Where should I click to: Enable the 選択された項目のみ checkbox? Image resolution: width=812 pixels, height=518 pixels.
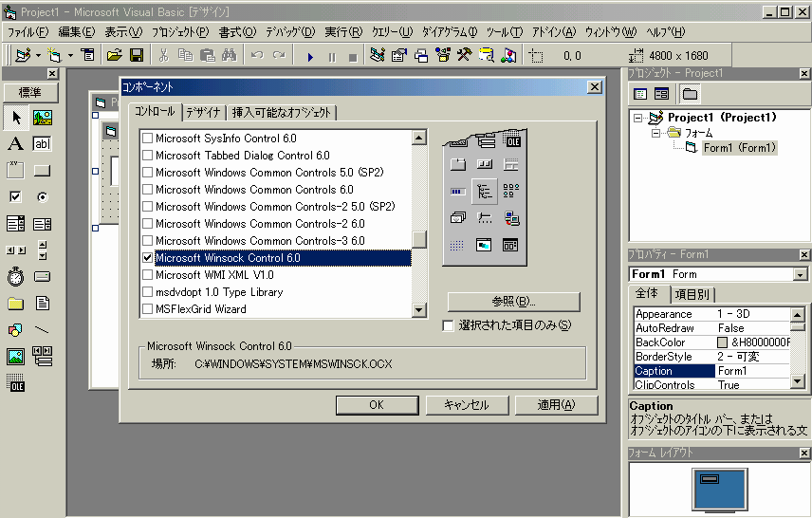(x=449, y=325)
